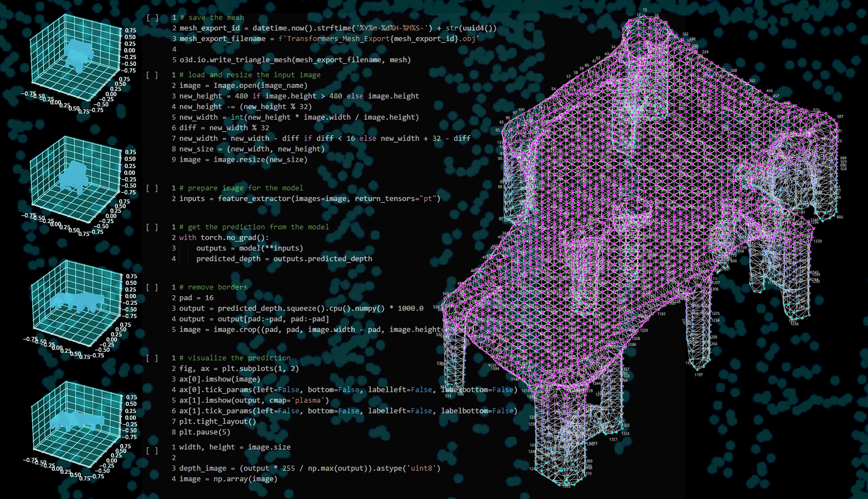This screenshot has height=499, width=868.
Task: Run the '# load and resize the input image' cell
Action: pyautogui.click(x=152, y=75)
